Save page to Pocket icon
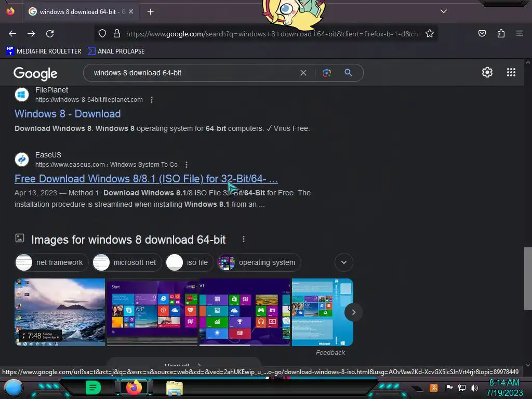The image size is (532, 399). click(482, 33)
